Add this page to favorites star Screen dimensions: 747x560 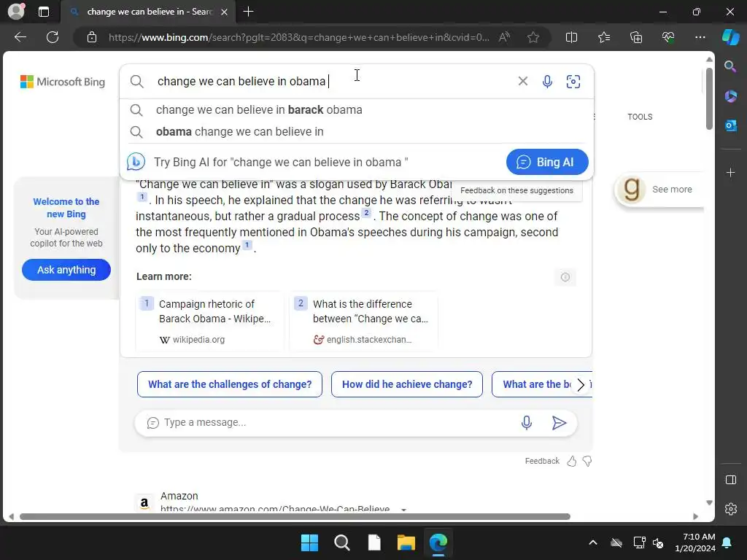(x=533, y=37)
